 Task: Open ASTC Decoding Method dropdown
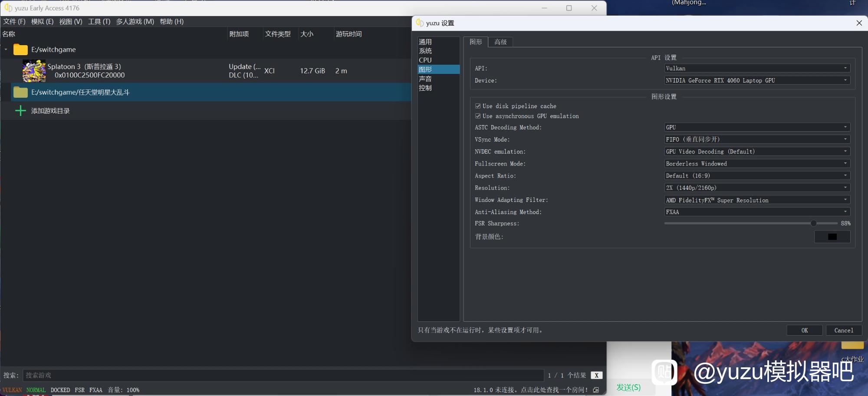pyautogui.click(x=757, y=127)
